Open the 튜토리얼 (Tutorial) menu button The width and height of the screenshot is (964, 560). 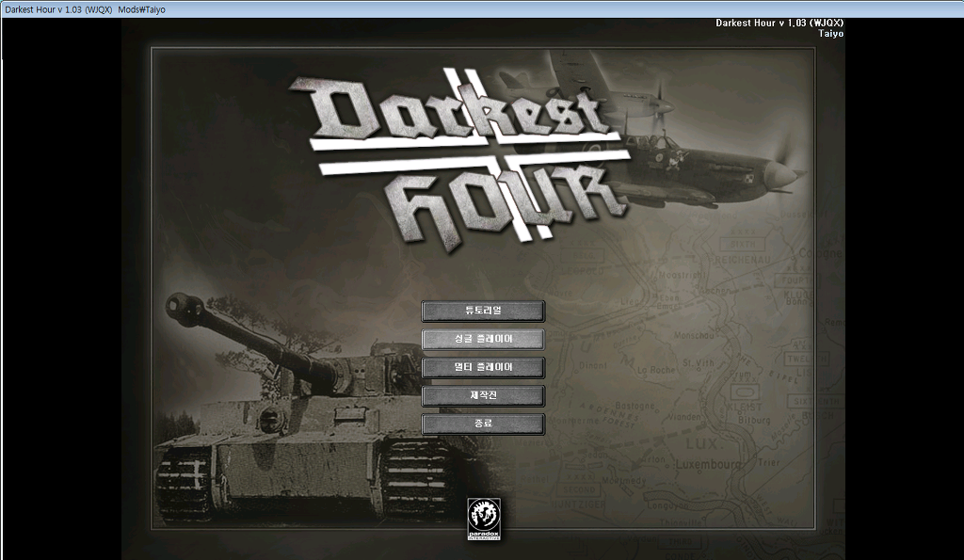(x=483, y=311)
